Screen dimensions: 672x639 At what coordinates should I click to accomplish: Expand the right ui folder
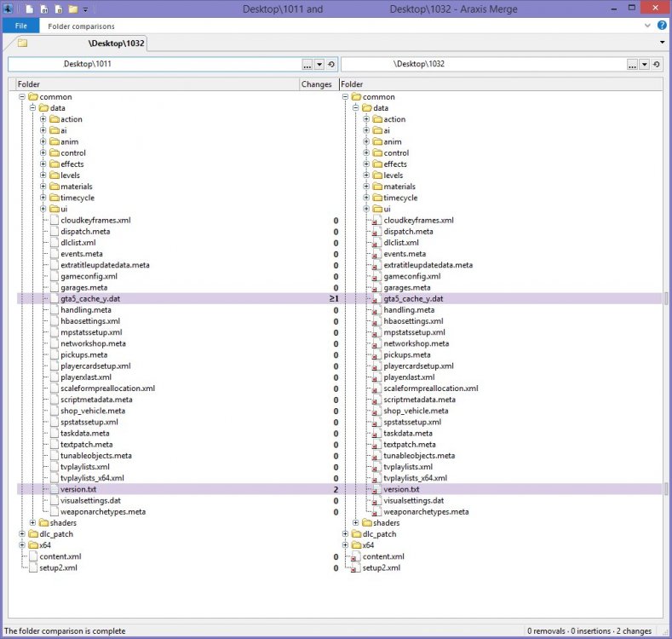click(x=366, y=209)
